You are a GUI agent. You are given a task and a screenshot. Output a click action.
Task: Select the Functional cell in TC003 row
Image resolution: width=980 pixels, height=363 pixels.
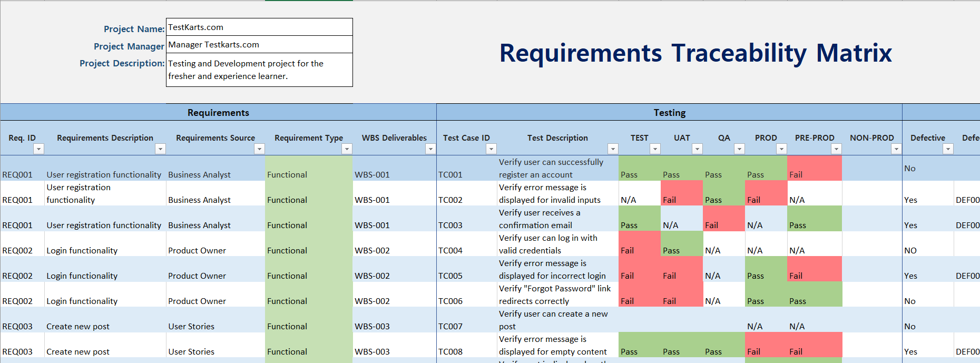coord(309,219)
